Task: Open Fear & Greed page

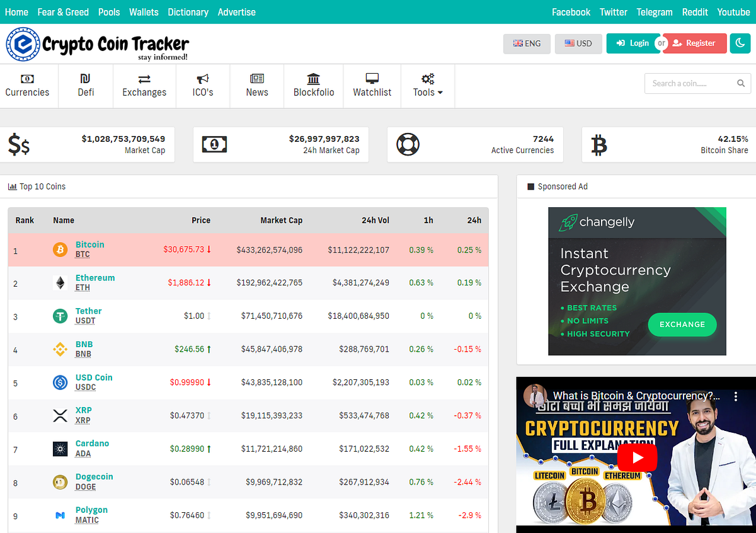Action: [63, 12]
